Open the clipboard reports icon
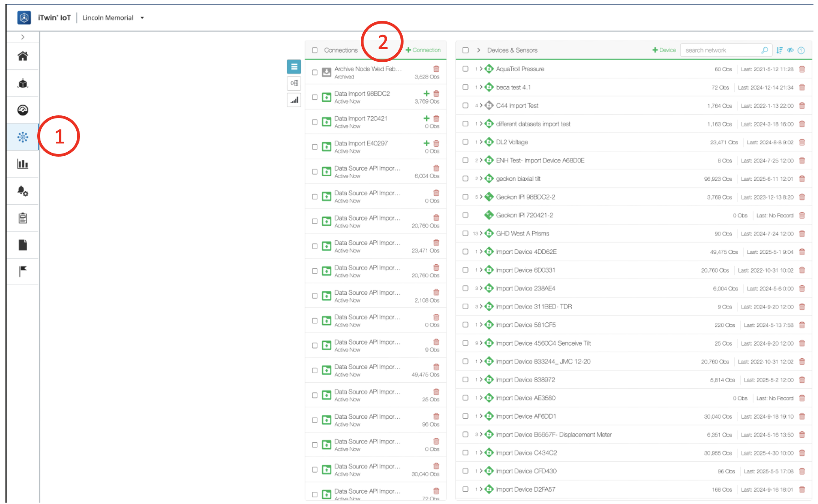 tap(23, 218)
